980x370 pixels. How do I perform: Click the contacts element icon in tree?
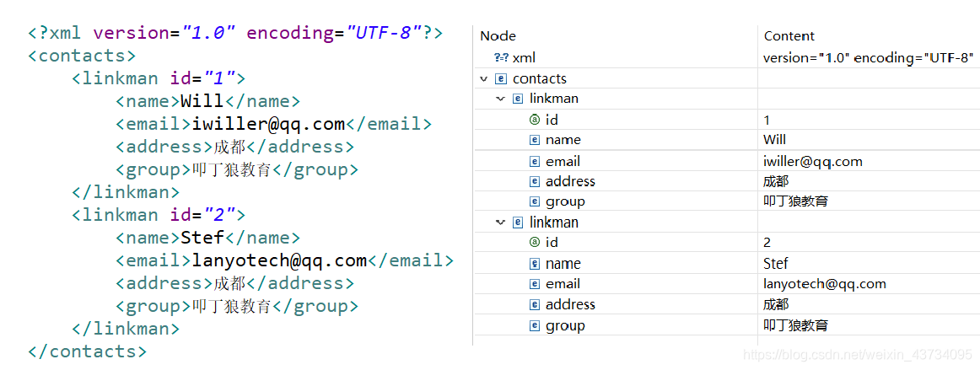(501, 79)
